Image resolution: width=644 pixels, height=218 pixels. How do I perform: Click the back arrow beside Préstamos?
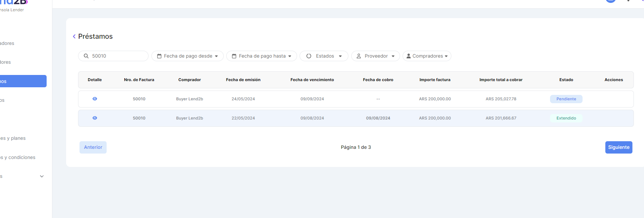point(74,37)
